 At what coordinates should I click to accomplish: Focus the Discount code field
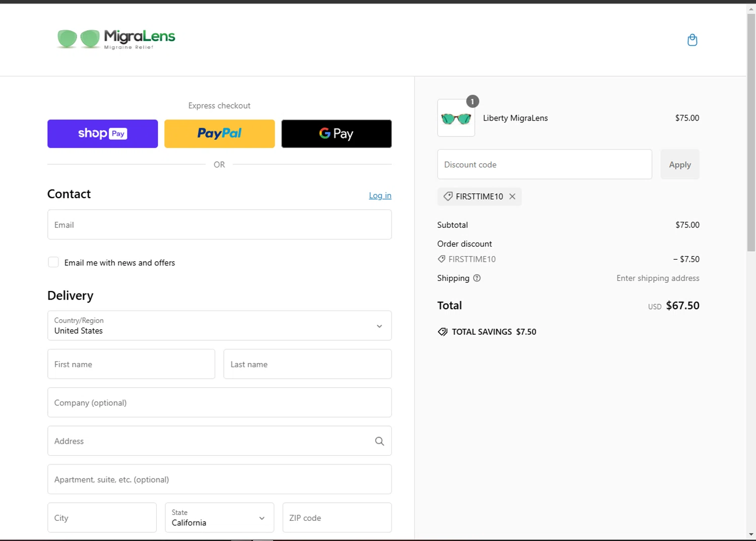544,164
